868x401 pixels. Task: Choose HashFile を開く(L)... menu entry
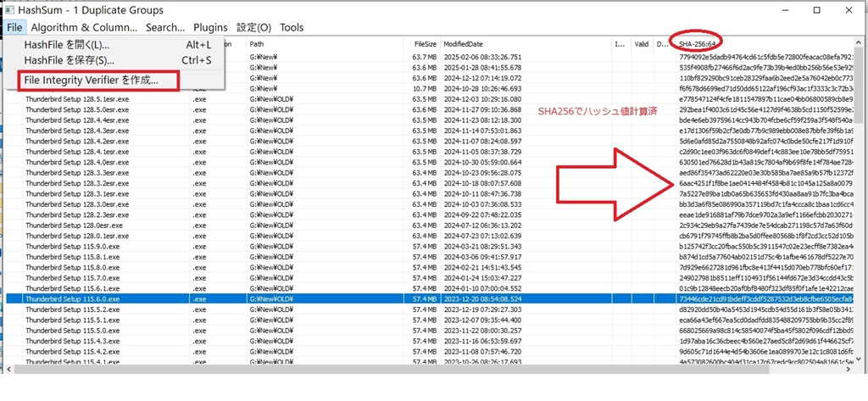click(x=117, y=46)
